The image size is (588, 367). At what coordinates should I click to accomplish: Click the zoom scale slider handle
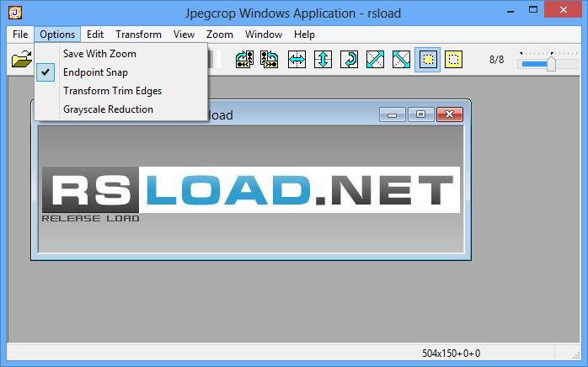(x=551, y=64)
